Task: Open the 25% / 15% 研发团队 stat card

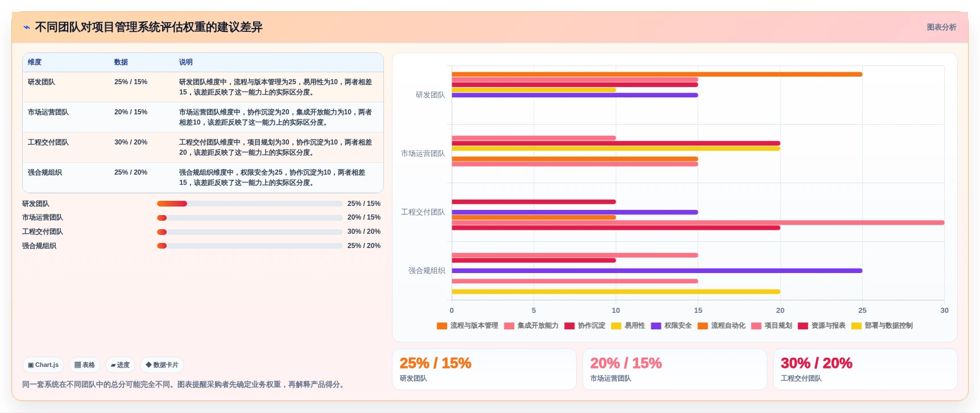Action: click(484, 369)
